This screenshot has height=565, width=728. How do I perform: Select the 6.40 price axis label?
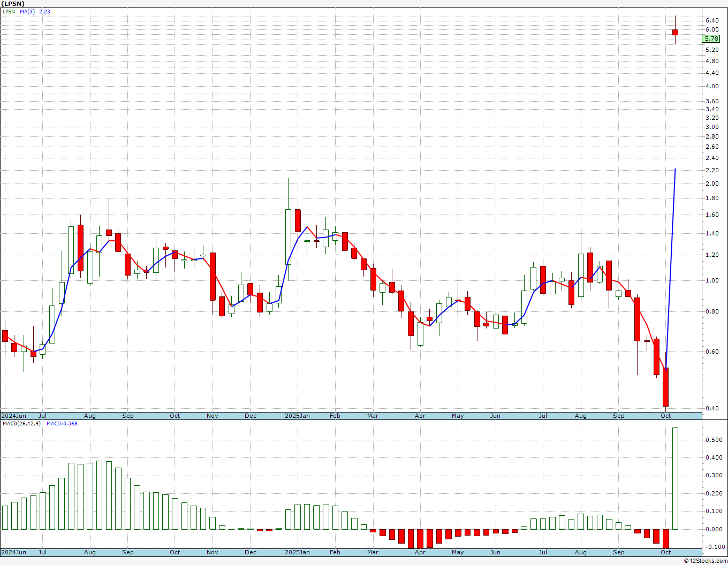(x=712, y=20)
